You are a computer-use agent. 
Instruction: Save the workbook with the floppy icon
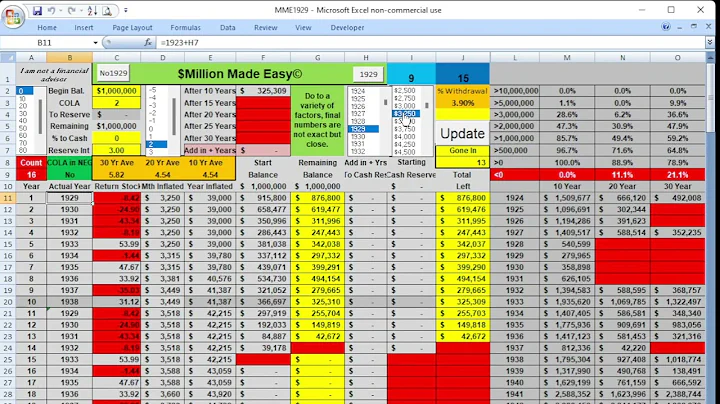tap(37, 11)
